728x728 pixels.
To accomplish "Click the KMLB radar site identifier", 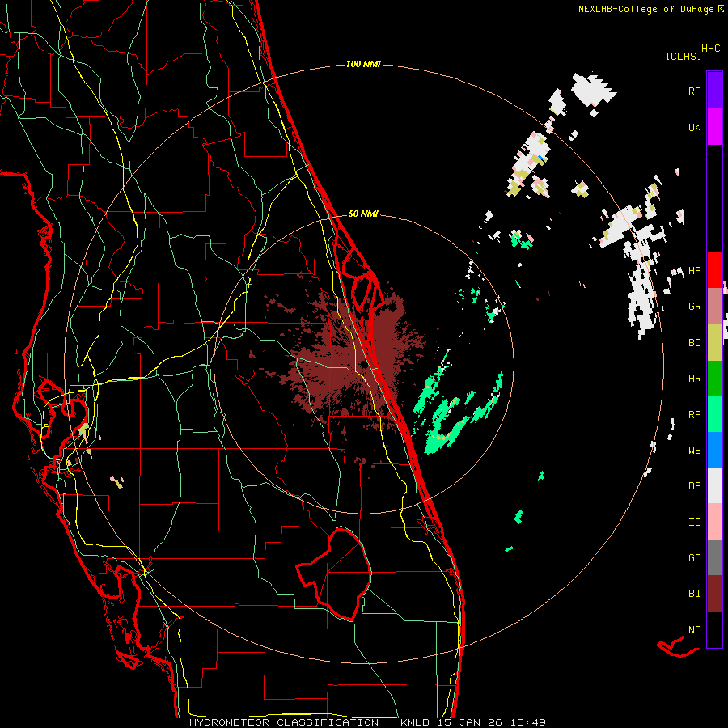I will point(415,722).
